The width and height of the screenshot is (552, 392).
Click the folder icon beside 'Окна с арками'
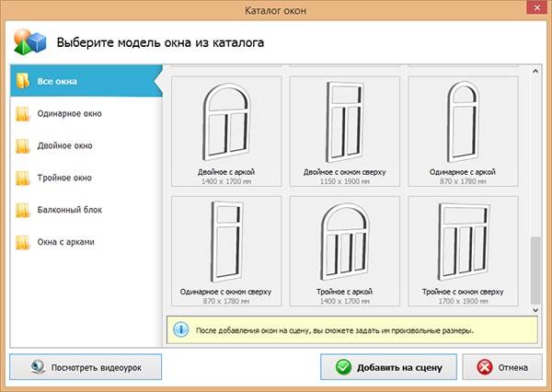point(22,243)
